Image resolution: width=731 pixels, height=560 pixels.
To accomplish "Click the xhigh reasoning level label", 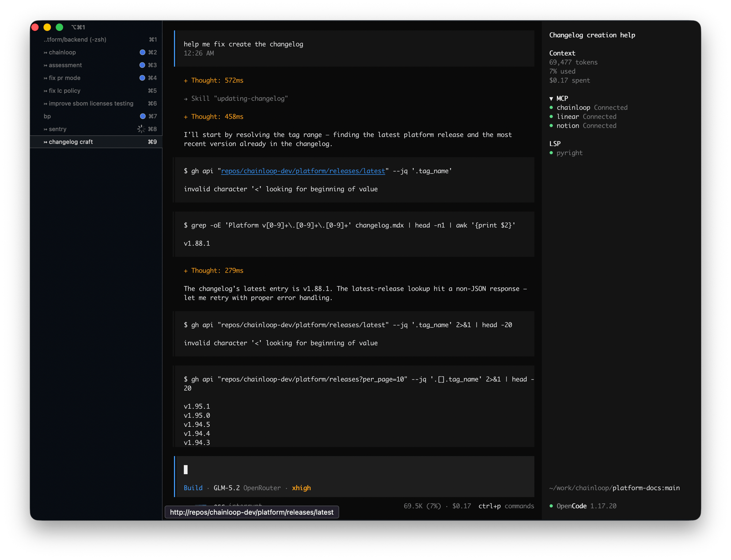I will (x=302, y=488).
